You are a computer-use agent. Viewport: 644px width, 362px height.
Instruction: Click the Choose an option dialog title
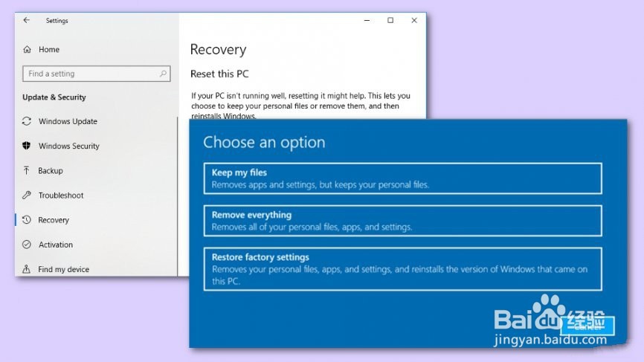pyautogui.click(x=264, y=143)
